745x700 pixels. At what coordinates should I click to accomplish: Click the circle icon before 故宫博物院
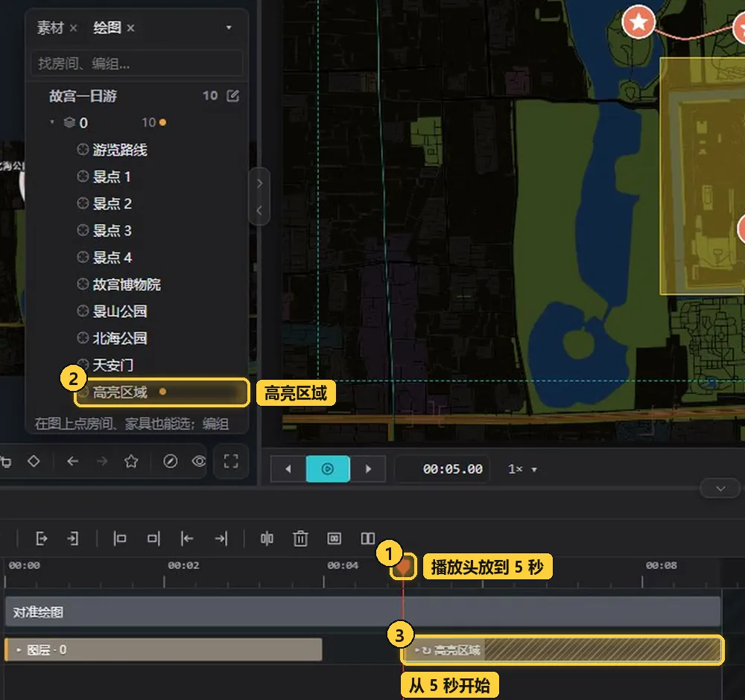coord(83,284)
